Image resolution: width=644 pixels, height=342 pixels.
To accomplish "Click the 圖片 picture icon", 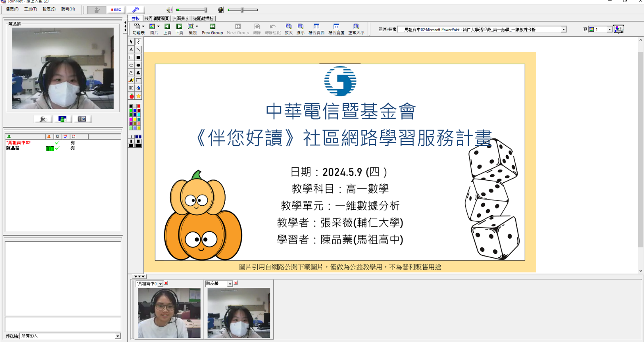I will pos(152,26).
